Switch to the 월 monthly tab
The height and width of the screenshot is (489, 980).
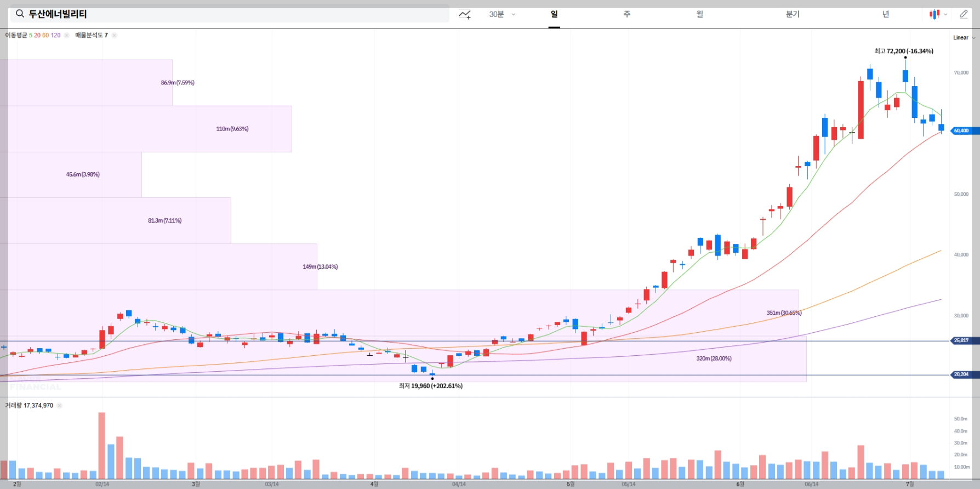[700, 14]
